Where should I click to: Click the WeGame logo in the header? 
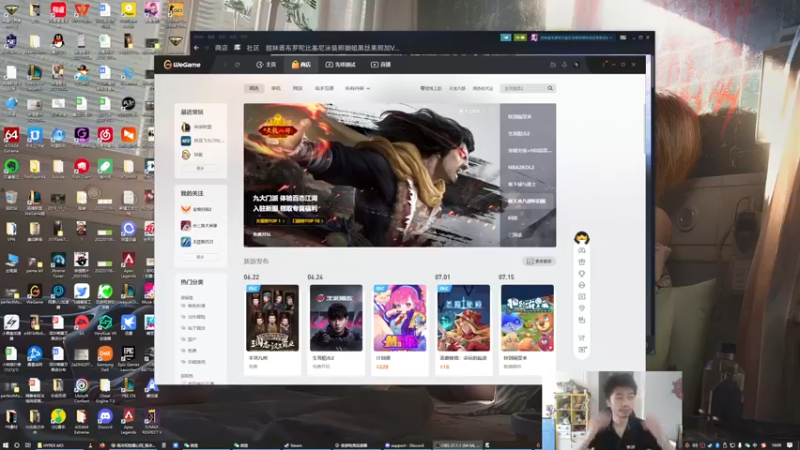click(182, 65)
